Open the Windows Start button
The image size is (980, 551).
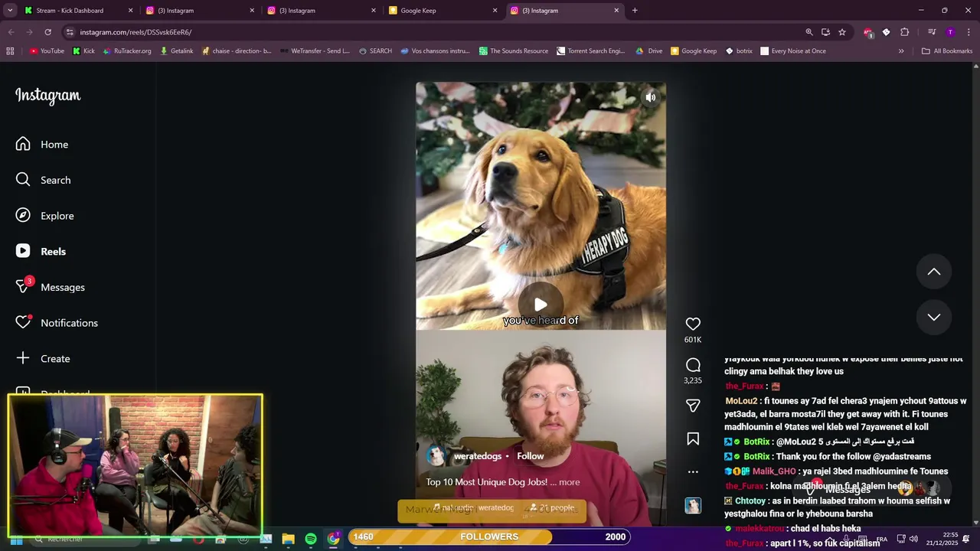coord(16,540)
